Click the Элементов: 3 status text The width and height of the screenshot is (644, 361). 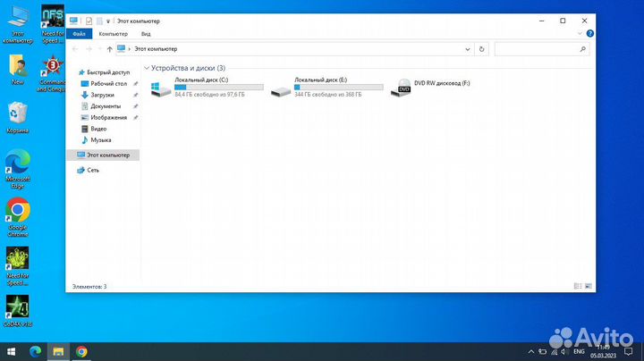point(89,286)
